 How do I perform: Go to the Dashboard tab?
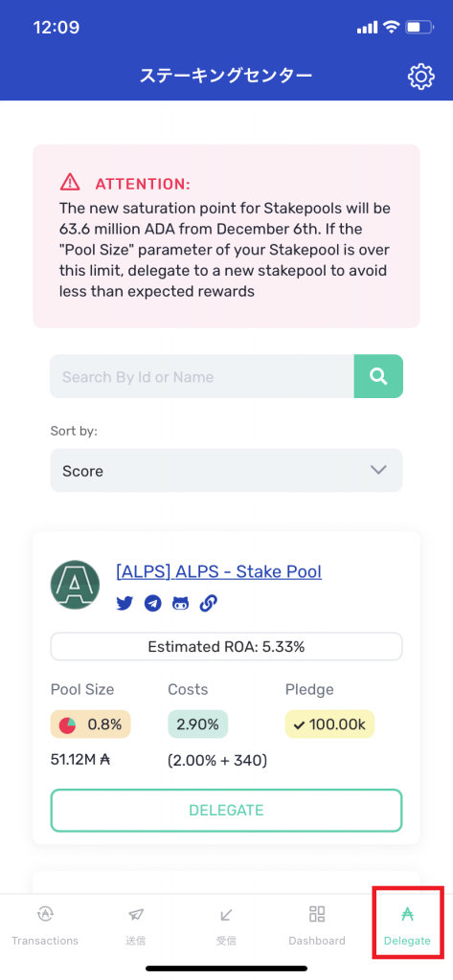tap(317, 925)
